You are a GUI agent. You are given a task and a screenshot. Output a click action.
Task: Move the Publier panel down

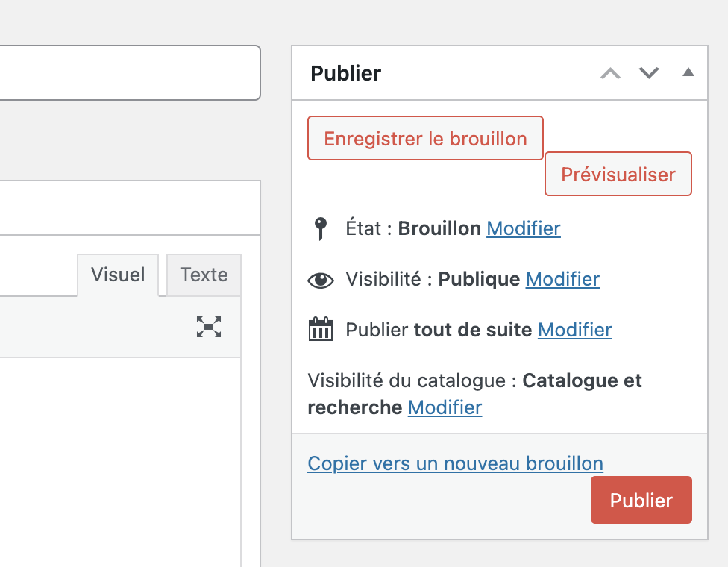click(x=649, y=73)
